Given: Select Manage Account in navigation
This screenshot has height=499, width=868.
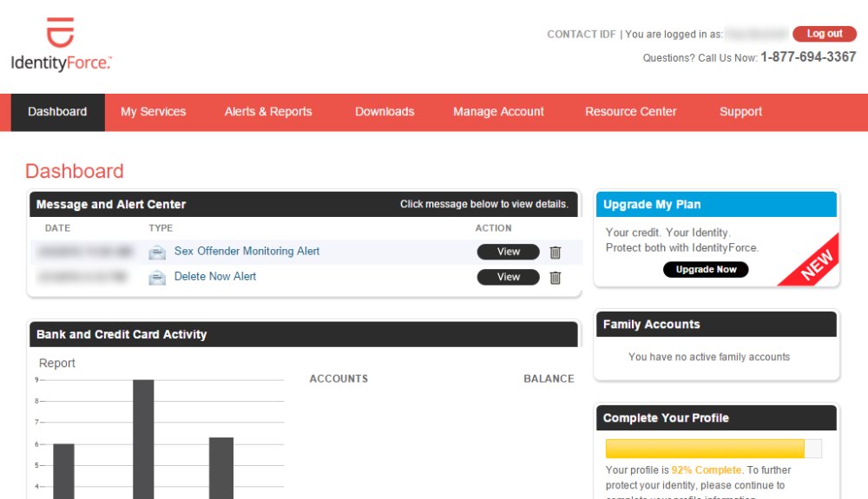Looking at the screenshot, I should pos(499,112).
